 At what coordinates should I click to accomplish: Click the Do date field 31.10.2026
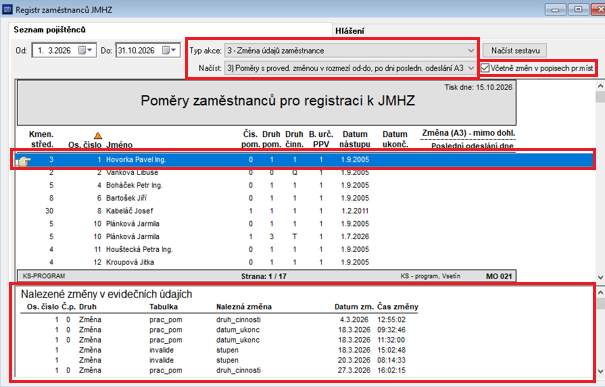click(x=148, y=51)
